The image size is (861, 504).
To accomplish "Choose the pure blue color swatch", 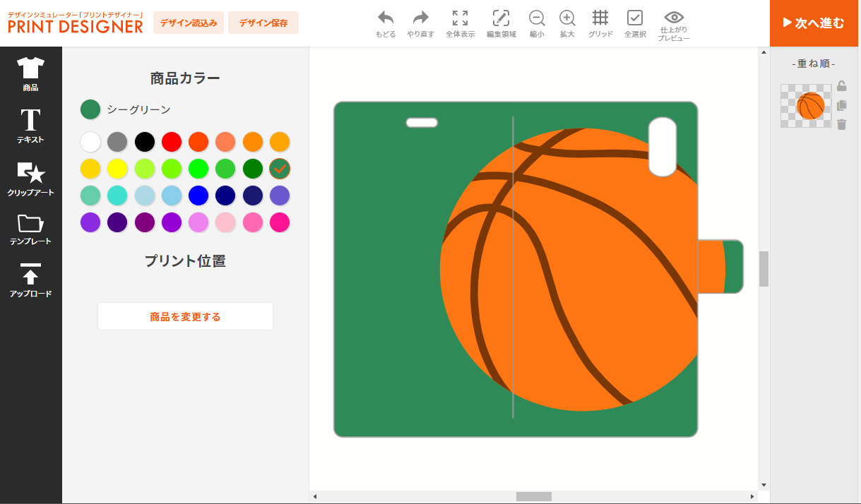I will click(x=198, y=196).
